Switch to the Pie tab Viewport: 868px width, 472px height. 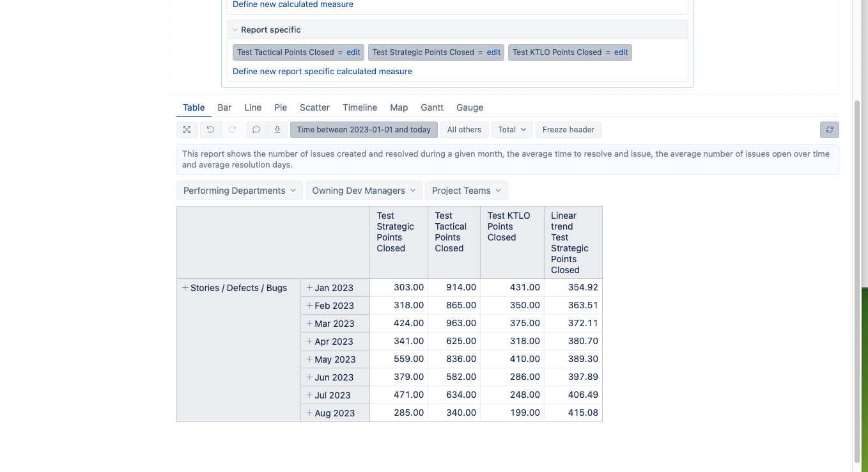(281, 107)
